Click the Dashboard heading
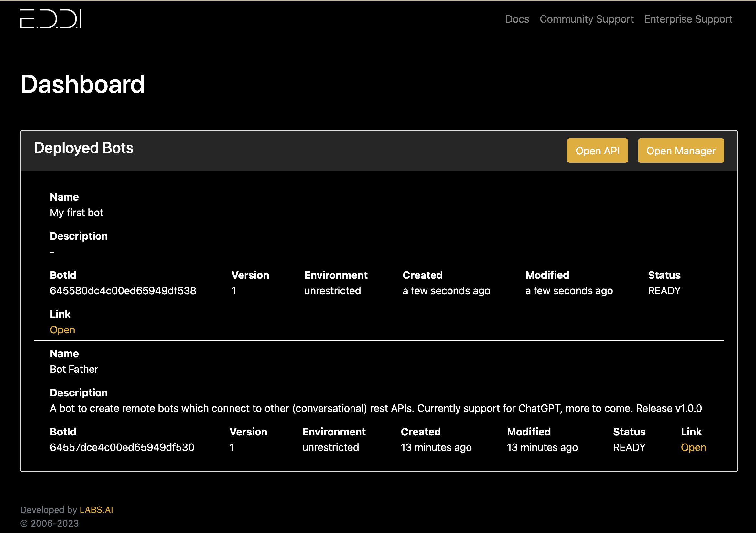The height and width of the screenshot is (533, 756). pyautogui.click(x=82, y=84)
